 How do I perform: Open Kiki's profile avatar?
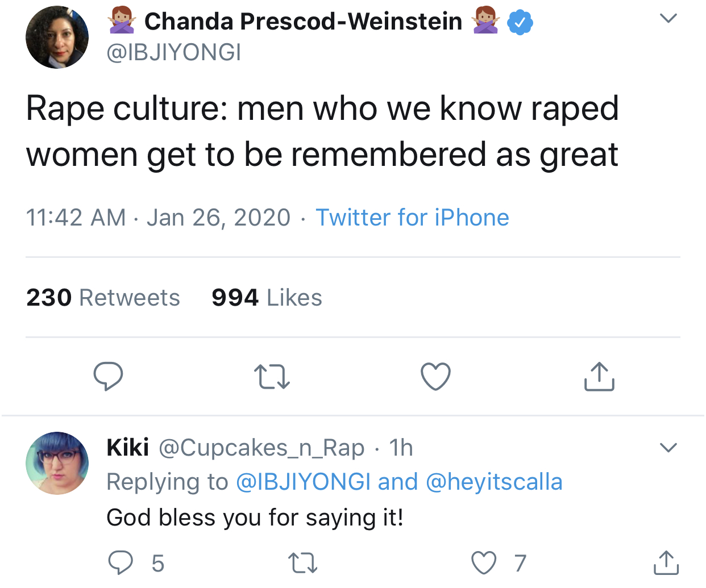click(x=57, y=463)
